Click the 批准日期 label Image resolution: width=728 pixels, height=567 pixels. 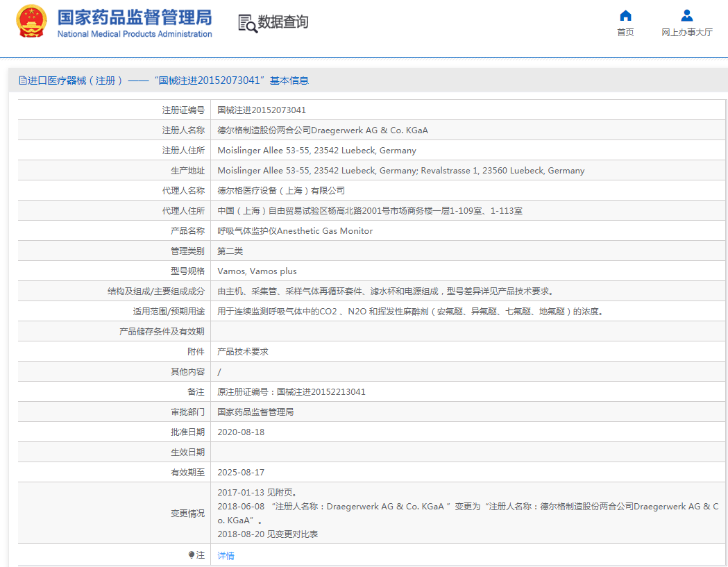187,432
